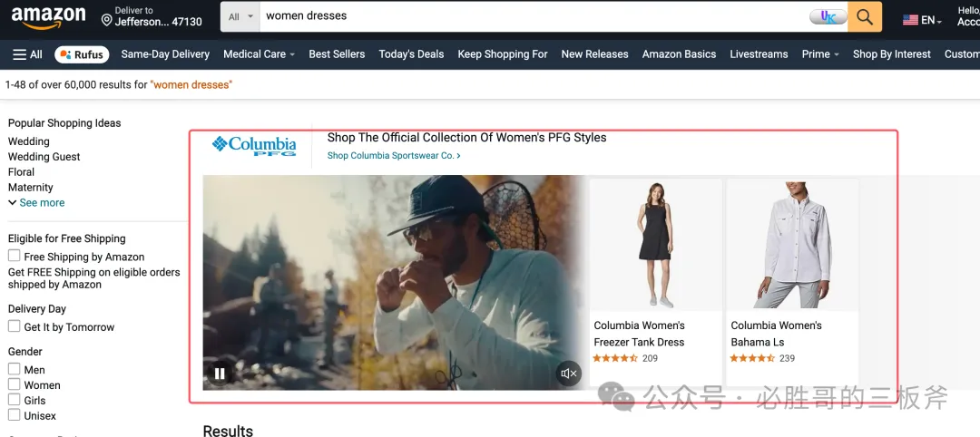The height and width of the screenshot is (437, 980).
Task: Open the Freezer Tank Dress 209 ratings
Action: click(x=625, y=358)
